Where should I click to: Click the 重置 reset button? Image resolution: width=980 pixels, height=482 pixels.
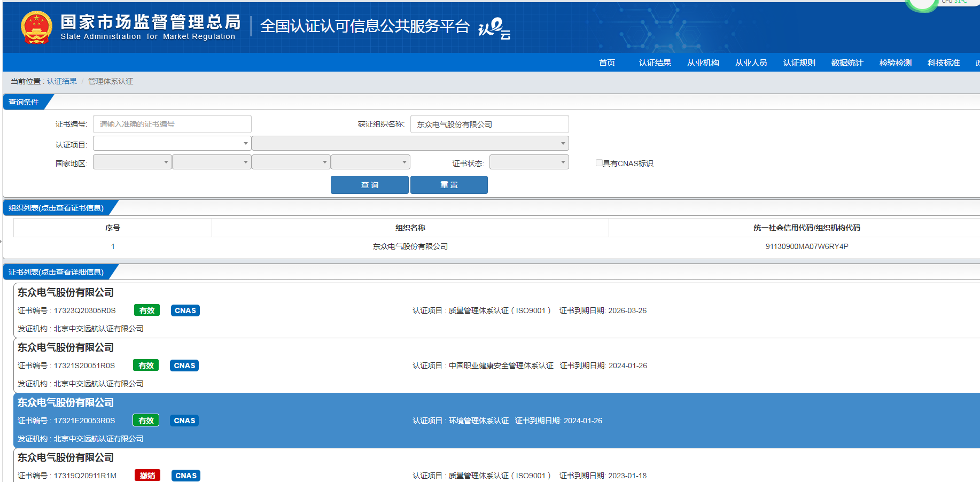pos(449,185)
